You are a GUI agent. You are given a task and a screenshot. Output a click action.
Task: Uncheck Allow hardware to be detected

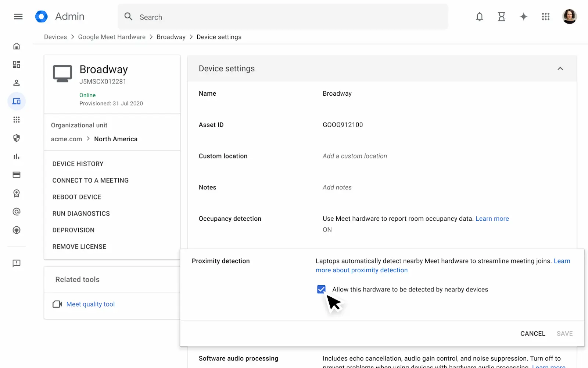coord(321,289)
